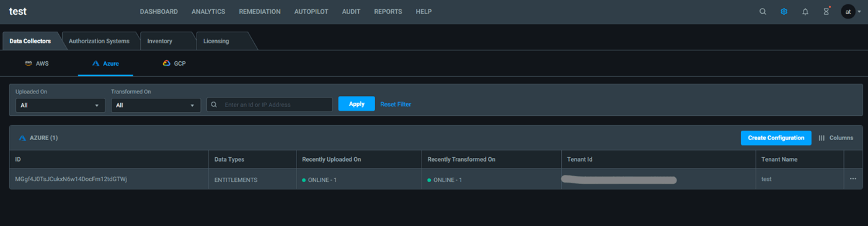
Task: Click the Reset Filter link
Action: click(x=396, y=104)
